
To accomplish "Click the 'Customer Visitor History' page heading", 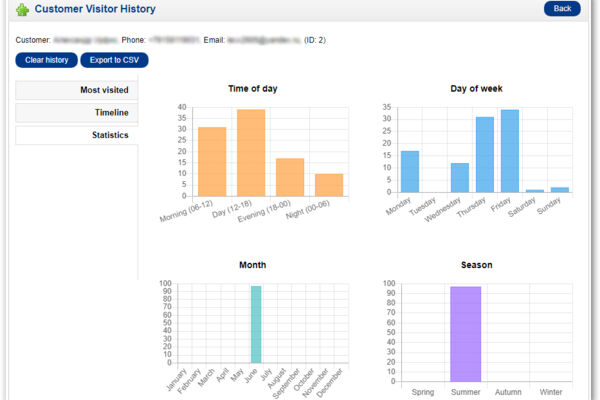I will pos(95,9).
